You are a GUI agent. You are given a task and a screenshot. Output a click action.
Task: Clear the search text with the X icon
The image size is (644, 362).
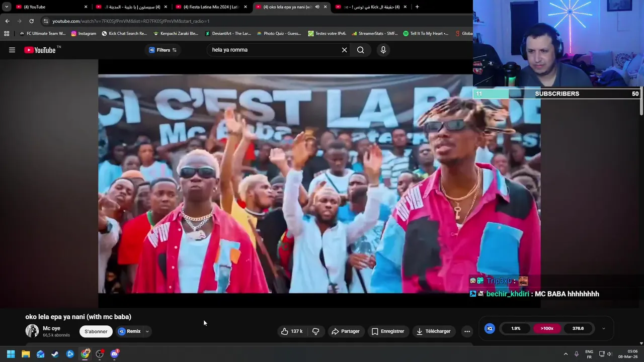click(x=345, y=50)
